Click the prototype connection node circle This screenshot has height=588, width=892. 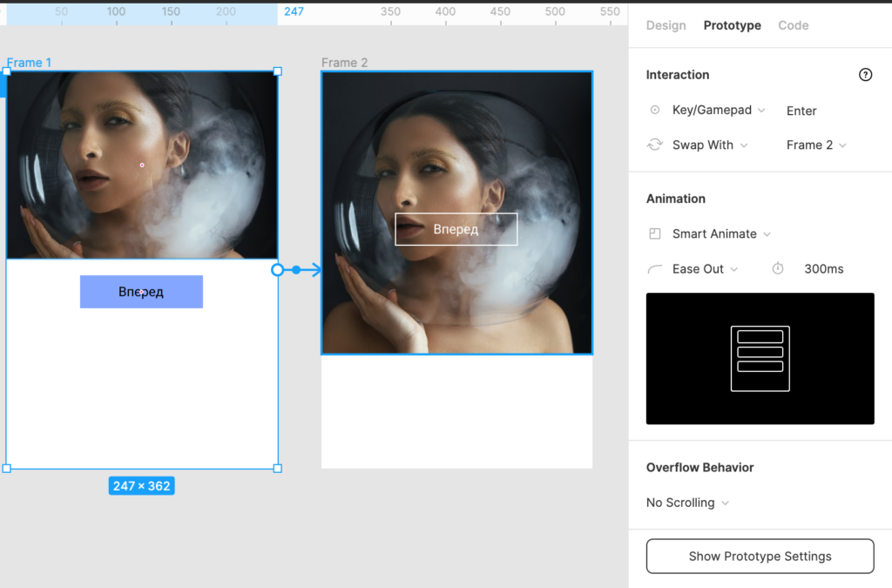coord(278,270)
